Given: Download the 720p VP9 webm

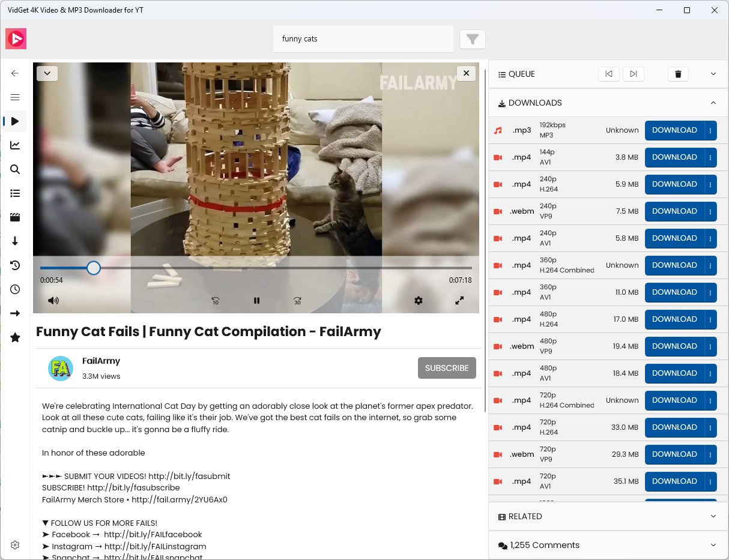Looking at the screenshot, I should (674, 454).
